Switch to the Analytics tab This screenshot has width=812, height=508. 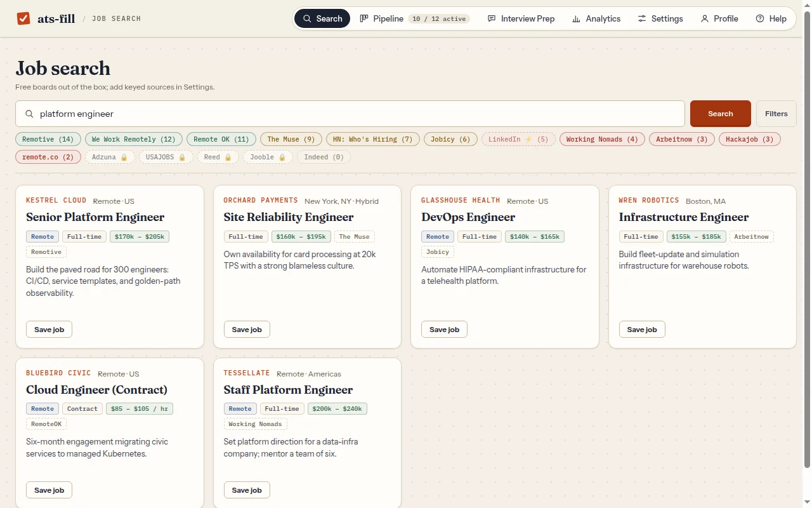[x=596, y=19]
